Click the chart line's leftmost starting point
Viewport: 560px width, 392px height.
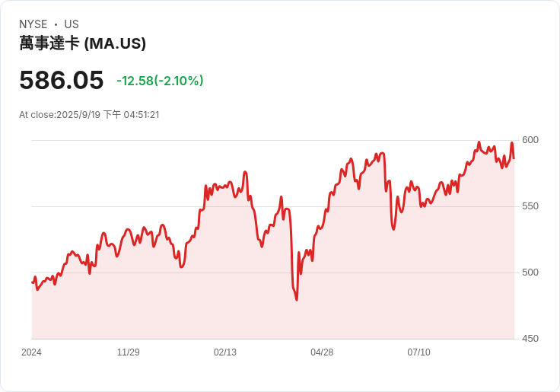32,282
